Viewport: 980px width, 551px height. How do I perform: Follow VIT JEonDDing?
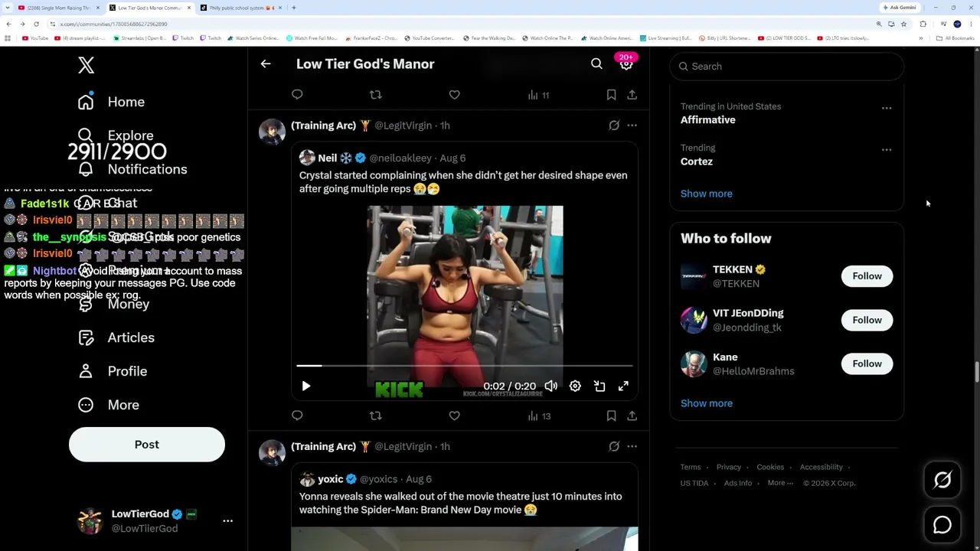pyautogui.click(x=867, y=320)
